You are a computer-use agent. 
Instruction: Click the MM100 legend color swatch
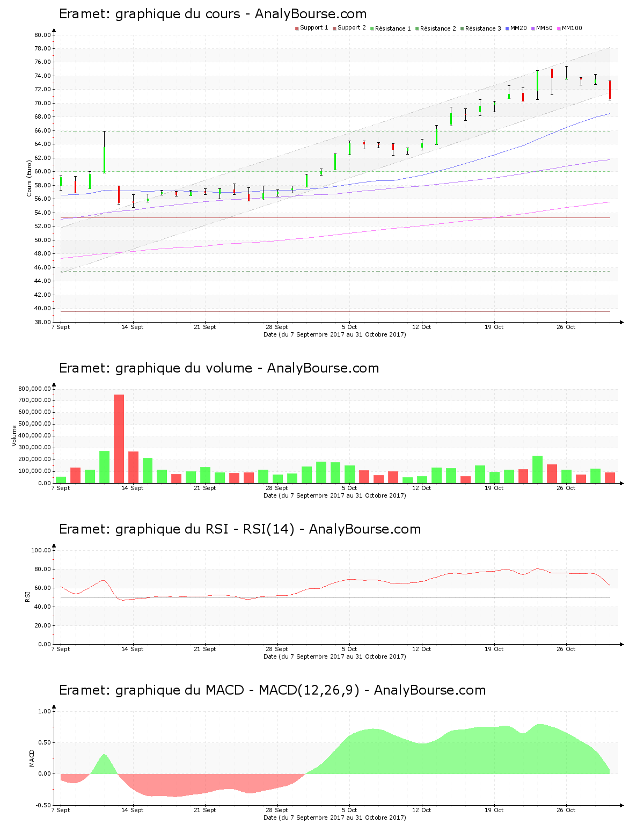[559, 28]
